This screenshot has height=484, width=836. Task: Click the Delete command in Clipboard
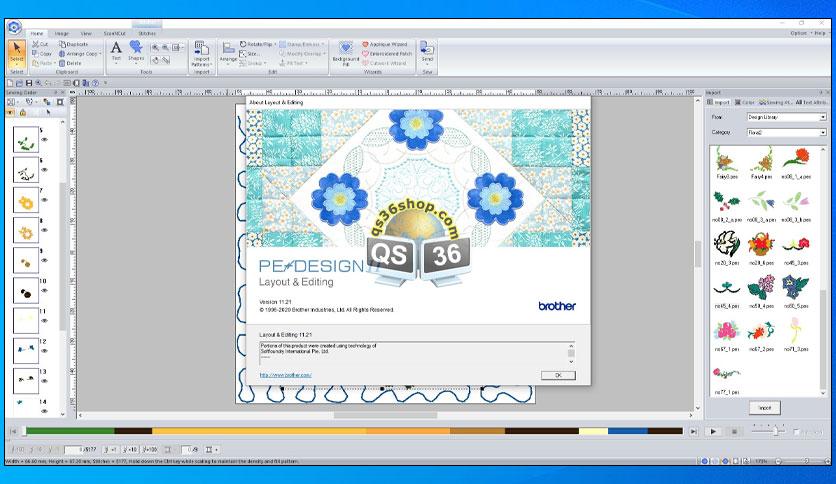point(70,63)
